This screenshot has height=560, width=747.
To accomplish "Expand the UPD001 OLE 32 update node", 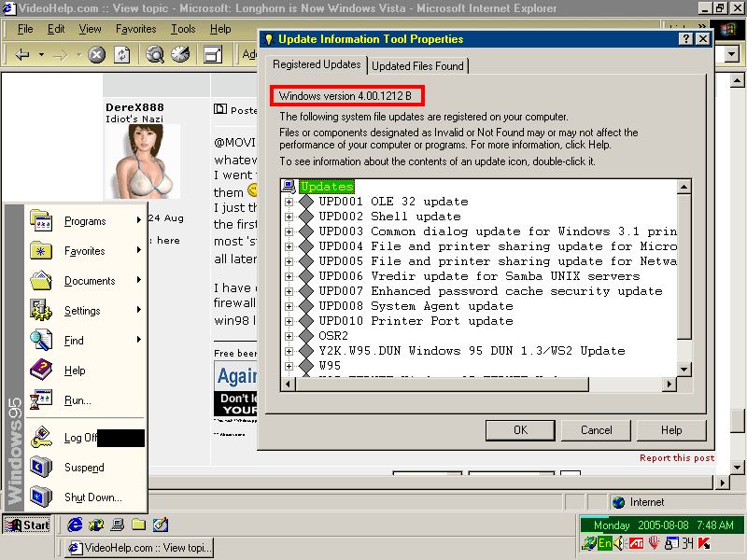I will [x=289, y=202].
